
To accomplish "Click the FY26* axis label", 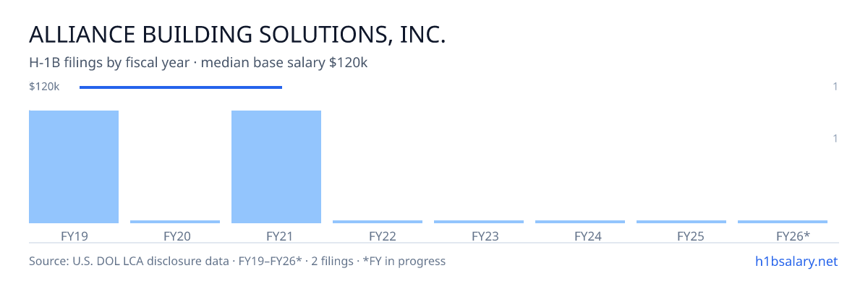I will click(x=793, y=236).
